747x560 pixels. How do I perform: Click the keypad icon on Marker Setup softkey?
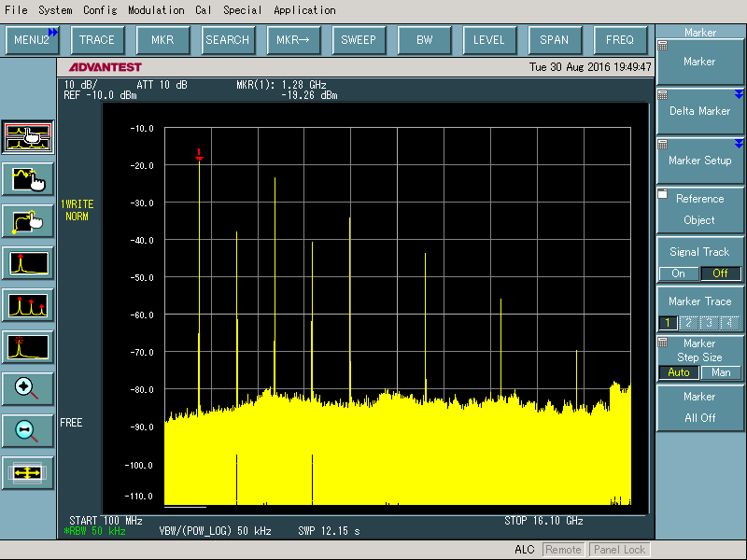tap(663, 145)
